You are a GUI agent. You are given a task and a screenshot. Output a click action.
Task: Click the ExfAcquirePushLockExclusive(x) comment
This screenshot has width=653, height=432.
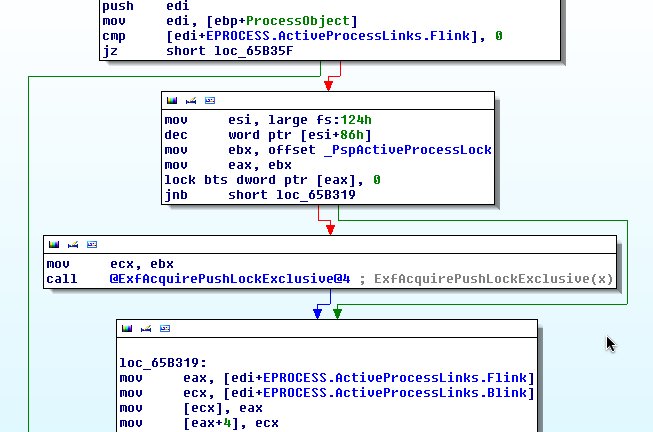pos(493,279)
